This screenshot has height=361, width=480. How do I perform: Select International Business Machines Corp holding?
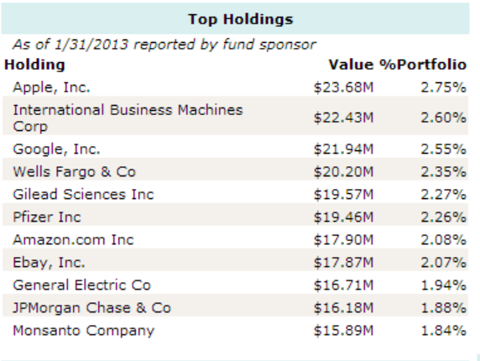[128, 118]
